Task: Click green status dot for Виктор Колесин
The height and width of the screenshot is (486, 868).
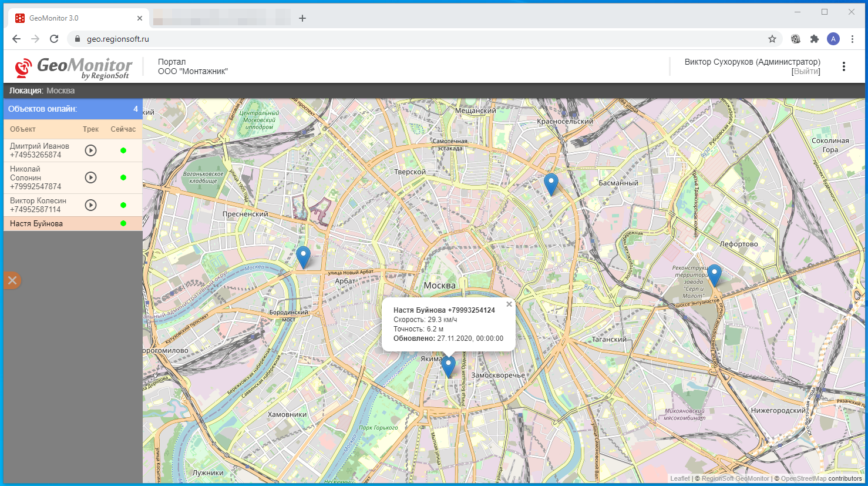Action: pos(123,205)
